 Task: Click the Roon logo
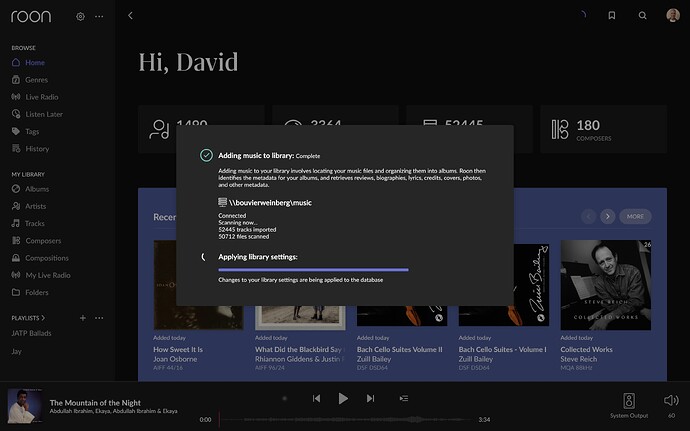(31, 16)
